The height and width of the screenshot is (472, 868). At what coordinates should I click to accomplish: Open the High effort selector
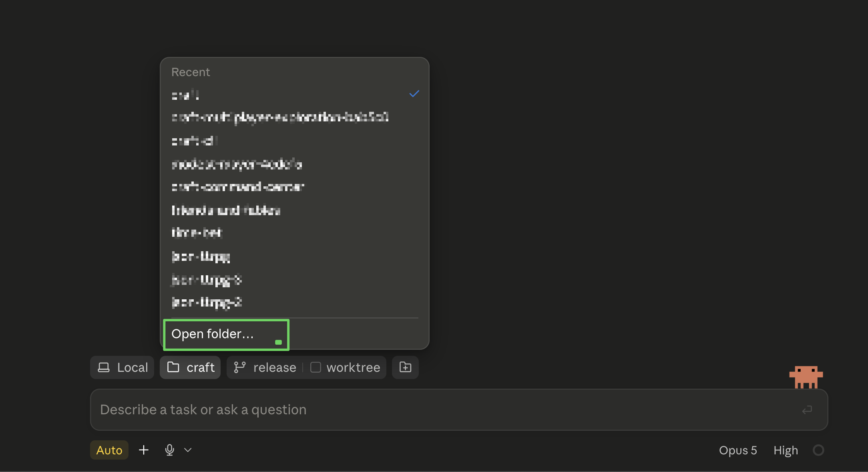tap(786, 450)
